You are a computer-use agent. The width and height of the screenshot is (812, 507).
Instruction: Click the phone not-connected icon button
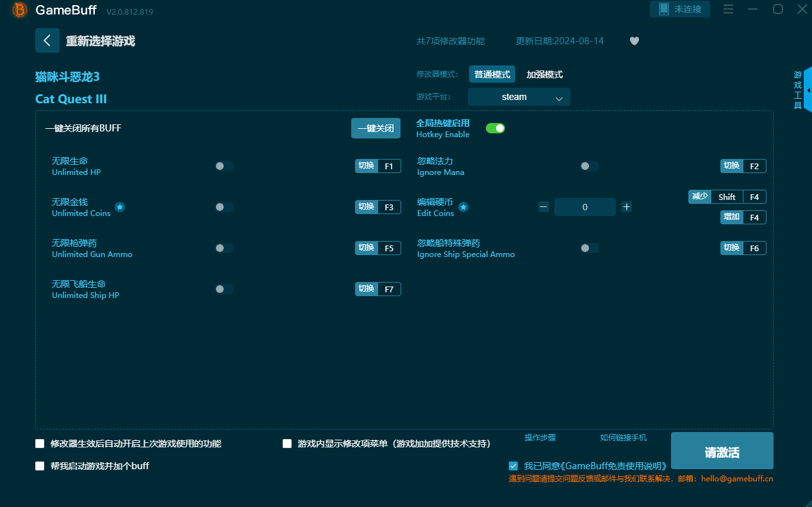(x=680, y=9)
